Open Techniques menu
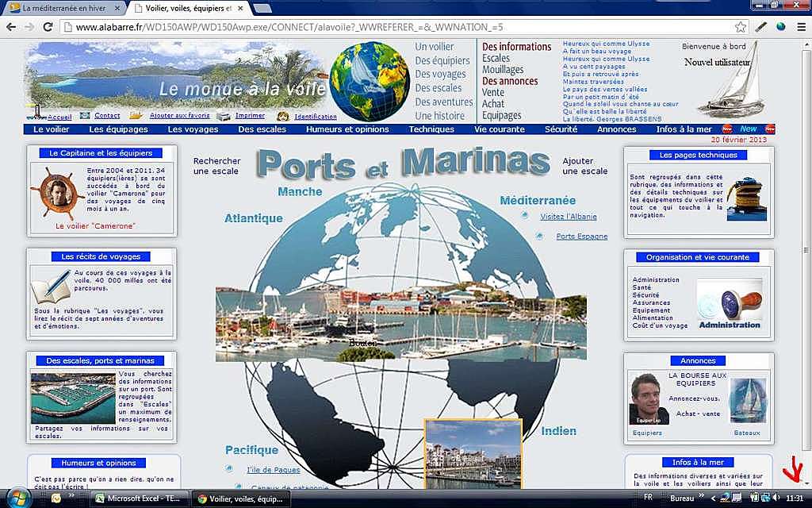 pyautogui.click(x=431, y=129)
